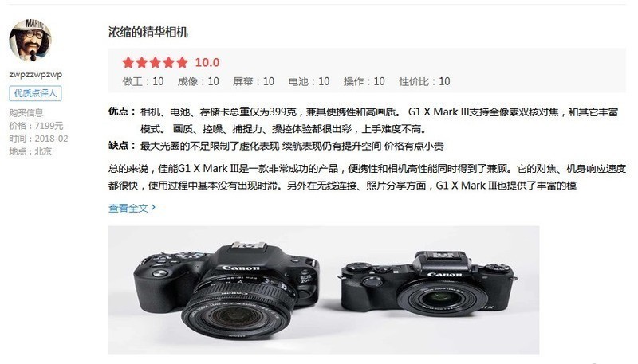Click the 缺点 disadvantages label
This screenshot has width=638, height=364.
pyautogui.click(x=122, y=146)
